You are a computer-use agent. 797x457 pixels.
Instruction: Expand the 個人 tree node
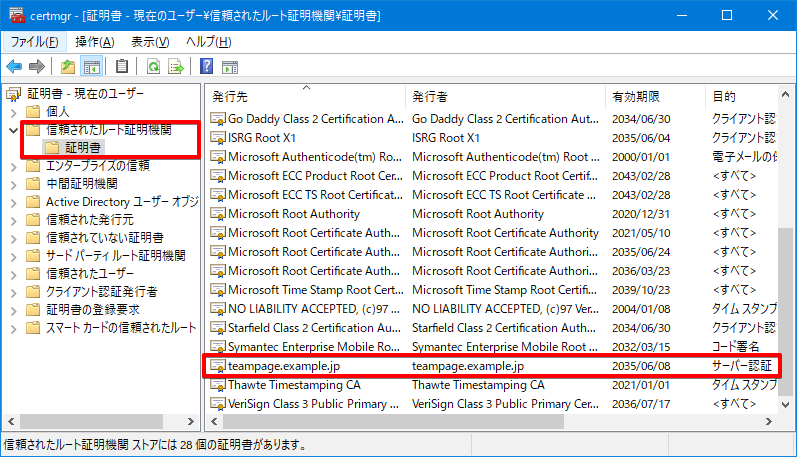point(14,112)
